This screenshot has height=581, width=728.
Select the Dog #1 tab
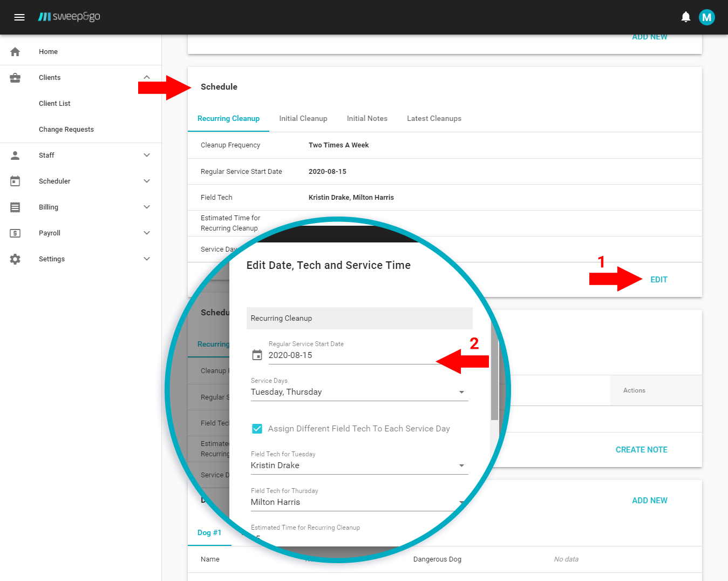point(209,533)
